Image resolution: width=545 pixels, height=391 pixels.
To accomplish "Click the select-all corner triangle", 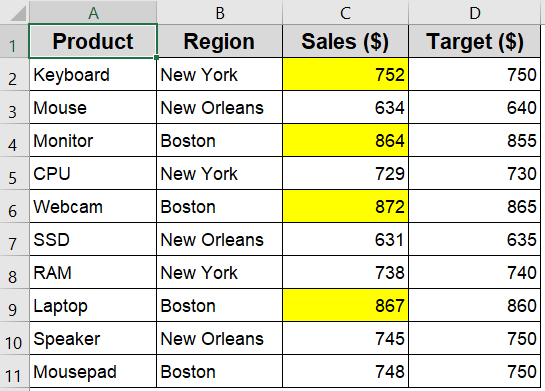I will click(17, 13).
